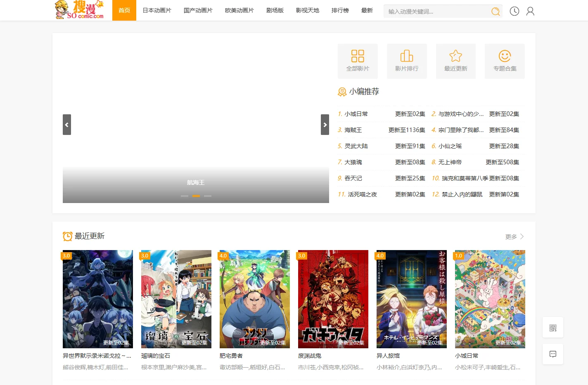The height and width of the screenshot is (385, 588).
Task: Open the 异人旅馆 poster thumbnail
Action: [412, 299]
